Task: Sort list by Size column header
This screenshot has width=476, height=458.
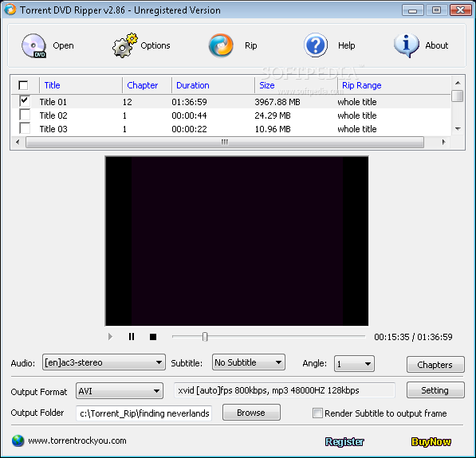Action: [267, 85]
